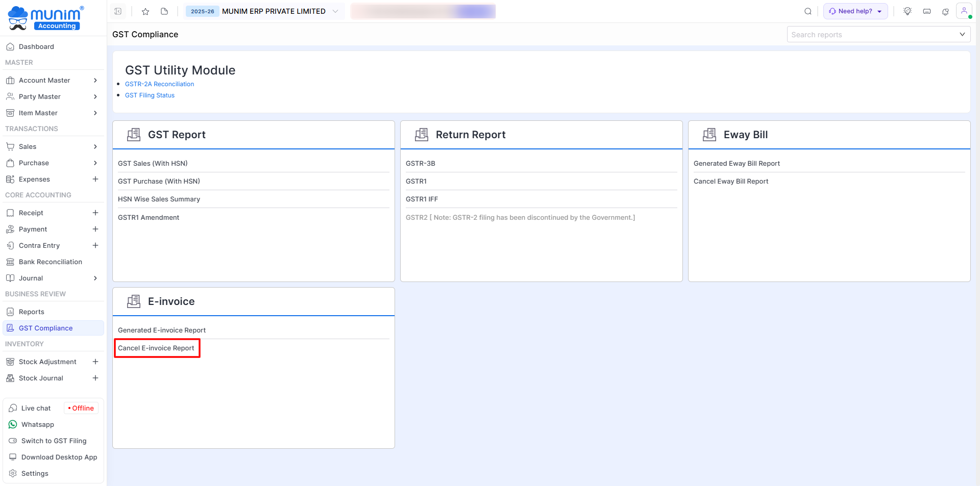Viewport: 980px width, 486px height.
Task: Click the search magnifier icon in header
Action: [x=808, y=11]
